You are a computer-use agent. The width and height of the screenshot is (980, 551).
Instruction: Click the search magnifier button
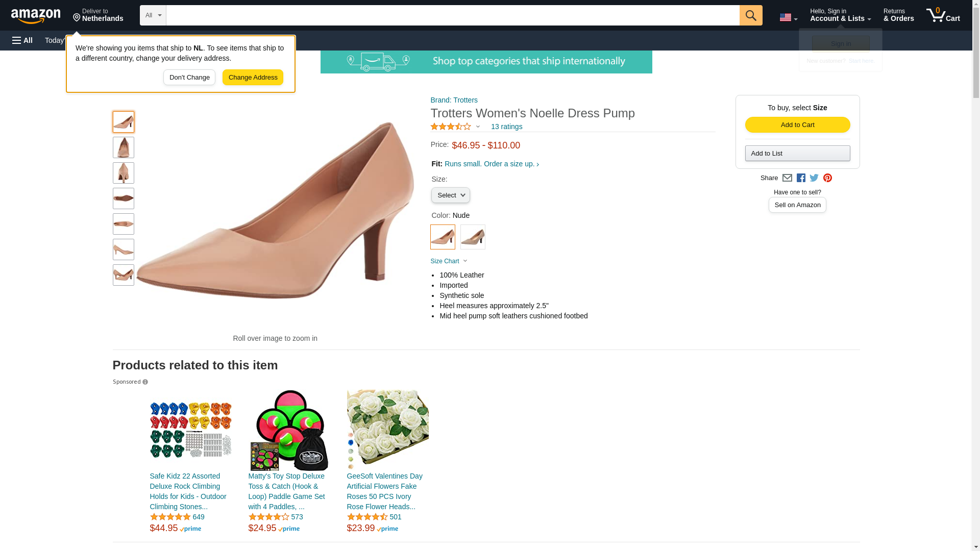[x=751, y=15]
